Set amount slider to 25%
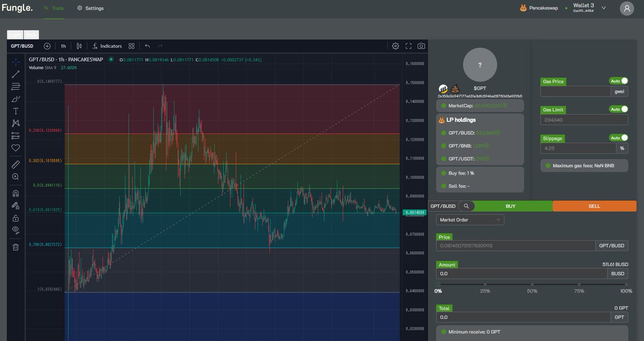Viewport: 644px width, 341px height. coord(485,285)
